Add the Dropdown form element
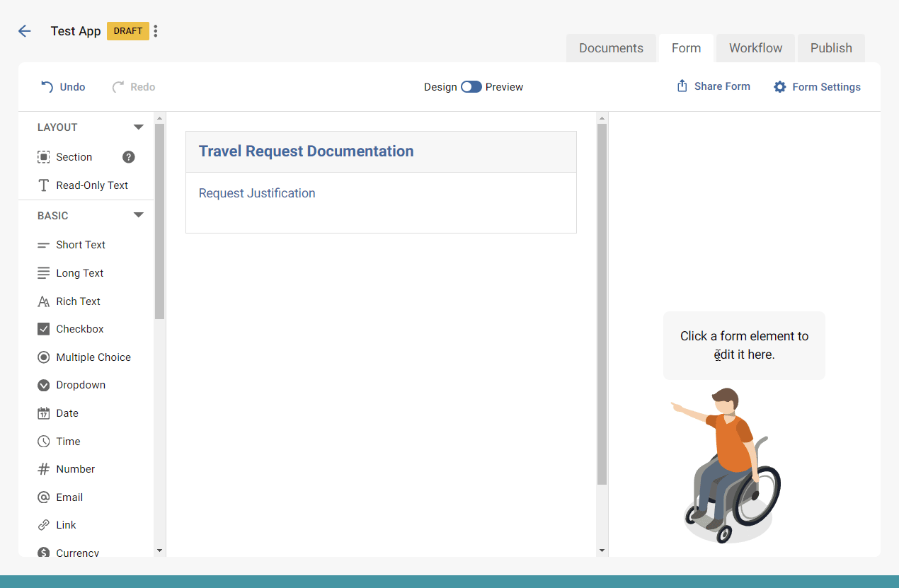 click(x=81, y=385)
